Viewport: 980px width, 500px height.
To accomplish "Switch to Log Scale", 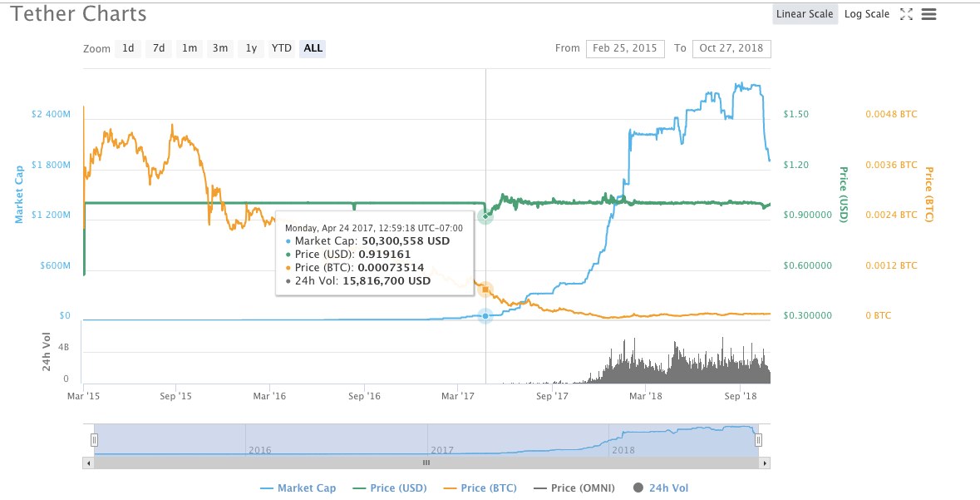I will pyautogui.click(x=866, y=14).
